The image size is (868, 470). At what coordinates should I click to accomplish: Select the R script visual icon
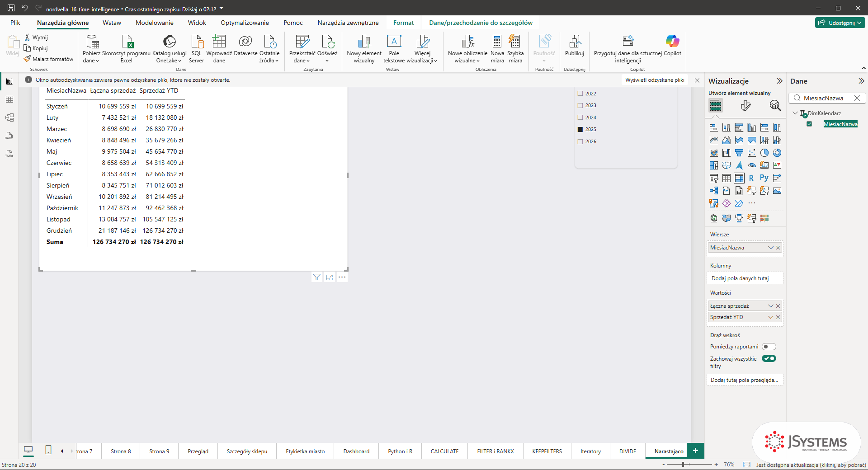tap(751, 178)
